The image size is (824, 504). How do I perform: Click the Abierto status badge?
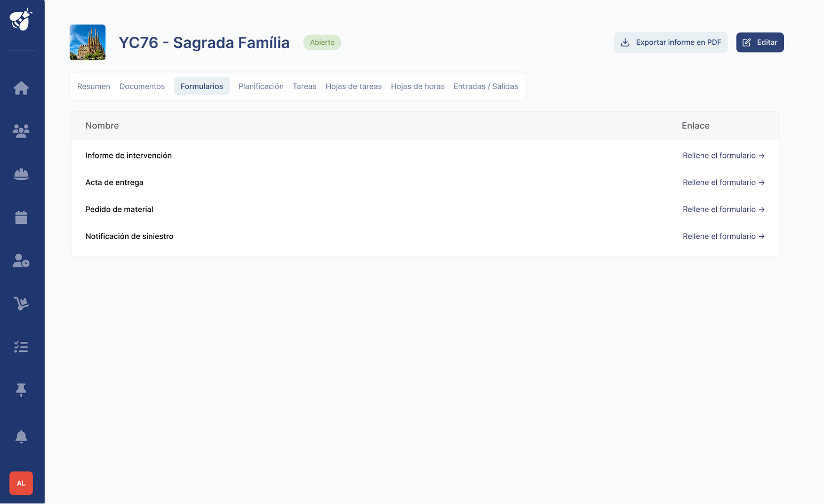click(x=323, y=43)
